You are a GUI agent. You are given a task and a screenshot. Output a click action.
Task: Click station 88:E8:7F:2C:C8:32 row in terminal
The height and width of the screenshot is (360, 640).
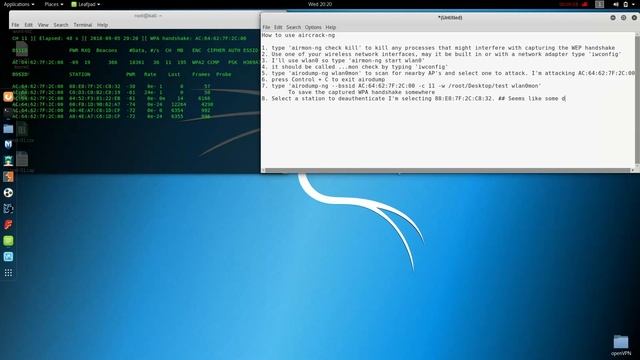pyautogui.click(x=111, y=87)
